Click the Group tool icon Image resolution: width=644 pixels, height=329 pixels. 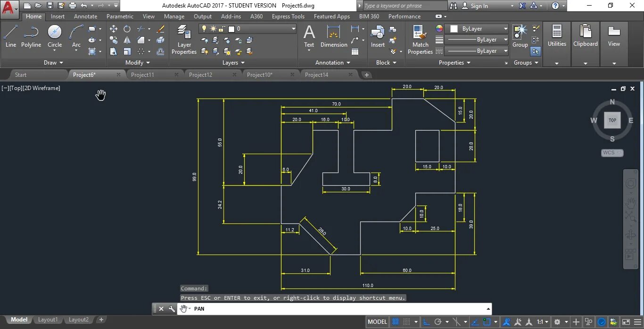520,36
